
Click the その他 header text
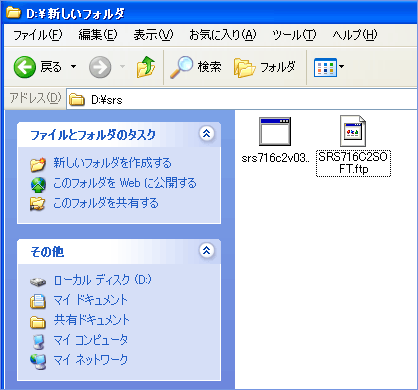click(x=47, y=252)
